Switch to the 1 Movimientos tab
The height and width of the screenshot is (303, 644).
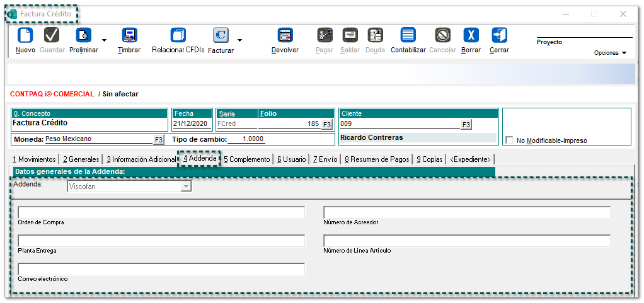tap(35, 159)
